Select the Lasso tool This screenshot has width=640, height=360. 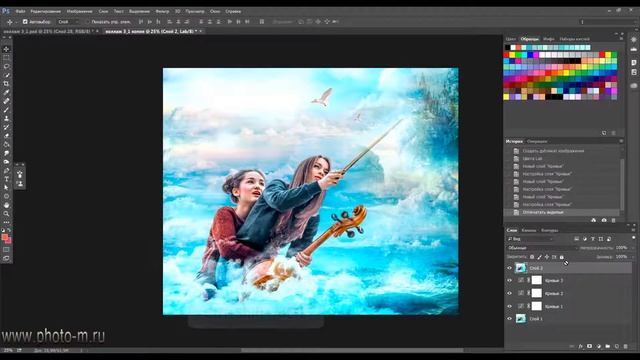click(x=6, y=66)
